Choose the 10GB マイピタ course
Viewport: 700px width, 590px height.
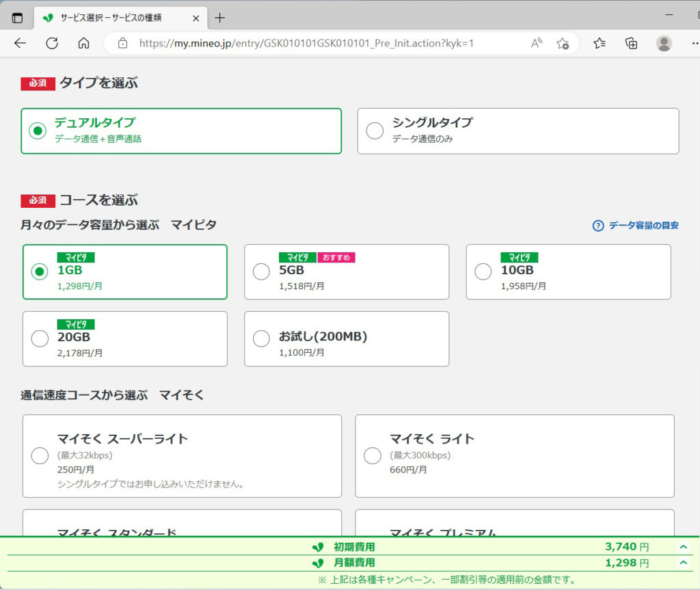[568, 271]
